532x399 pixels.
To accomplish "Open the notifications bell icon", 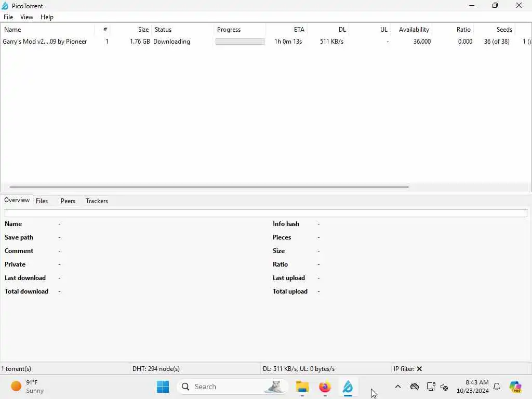I will point(497,387).
